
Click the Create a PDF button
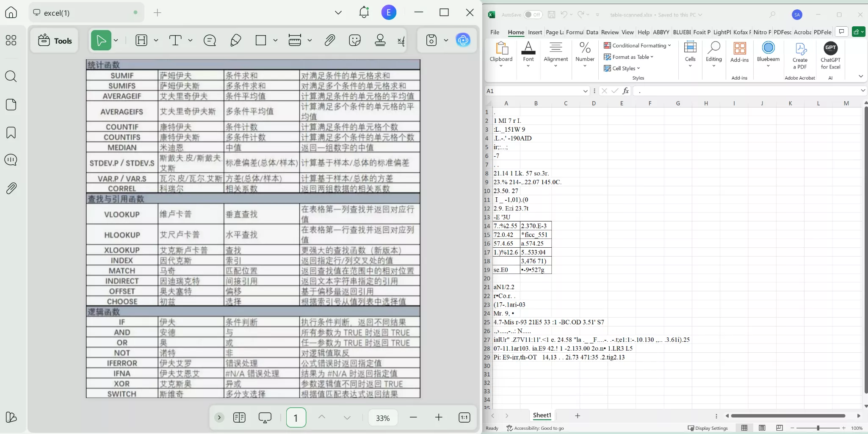pyautogui.click(x=800, y=55)
